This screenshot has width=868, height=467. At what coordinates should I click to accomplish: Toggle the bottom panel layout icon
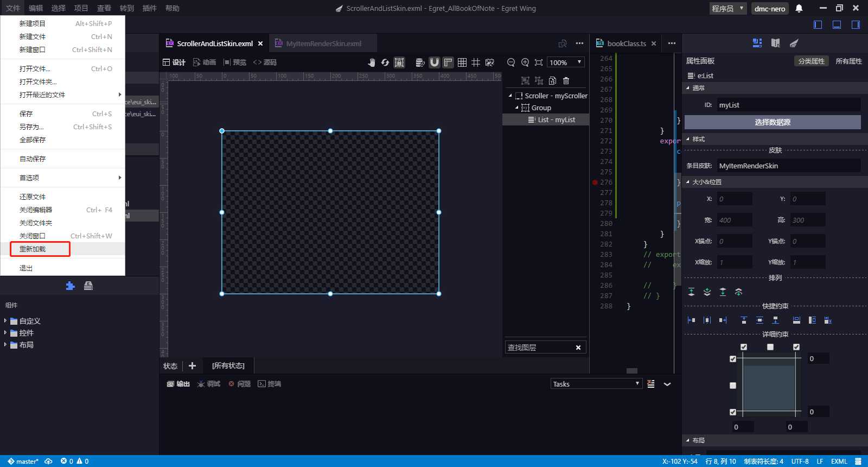(837, 24)
